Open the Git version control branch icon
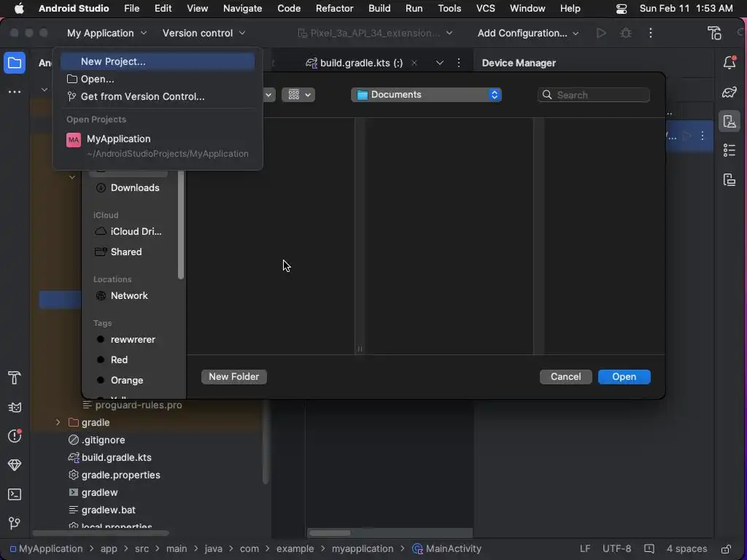747x560 pixels. tap(15, 524)
